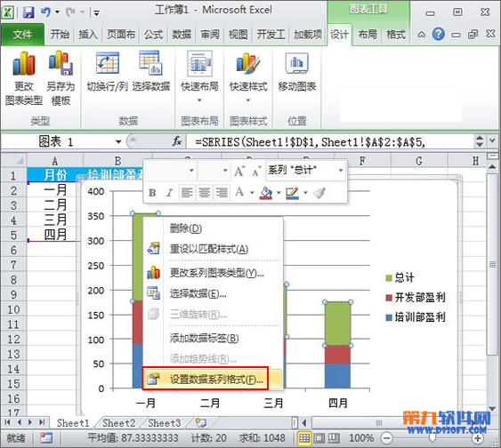Screen dimensions: 501x448
Task: Toggle Bold in the mini toolbar
Action: click(x=152, y=192)
